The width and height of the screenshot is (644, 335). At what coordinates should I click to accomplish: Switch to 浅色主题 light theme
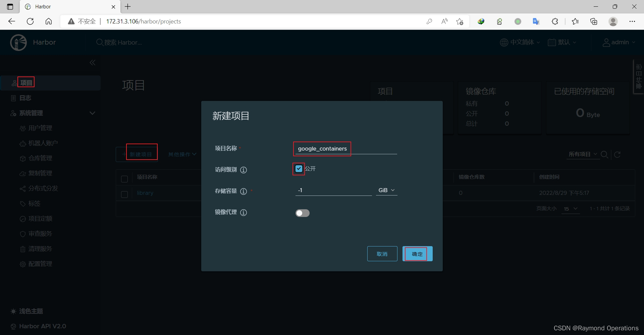click(x=27, y=311)
